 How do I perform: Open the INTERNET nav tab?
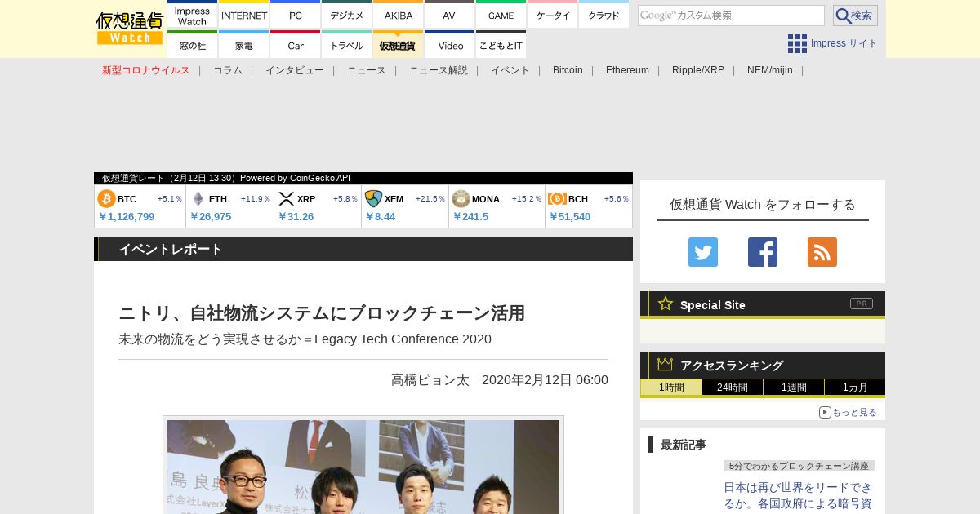[x=243, y=16]
